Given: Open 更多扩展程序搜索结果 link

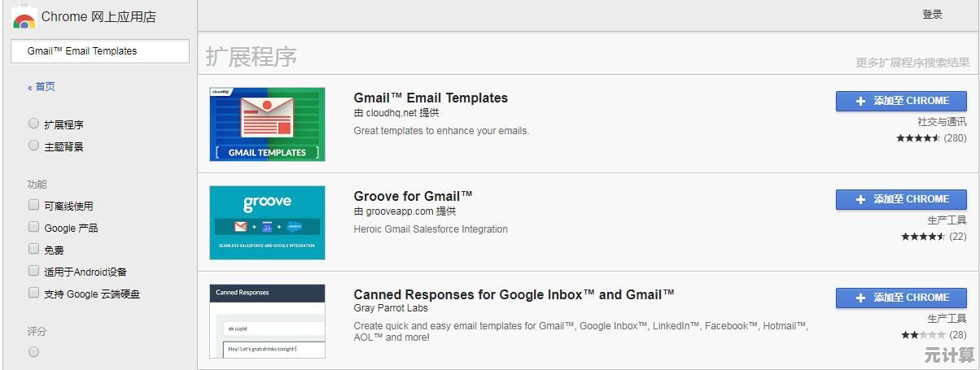Looking at the screenshot, I should pos(912,63).
